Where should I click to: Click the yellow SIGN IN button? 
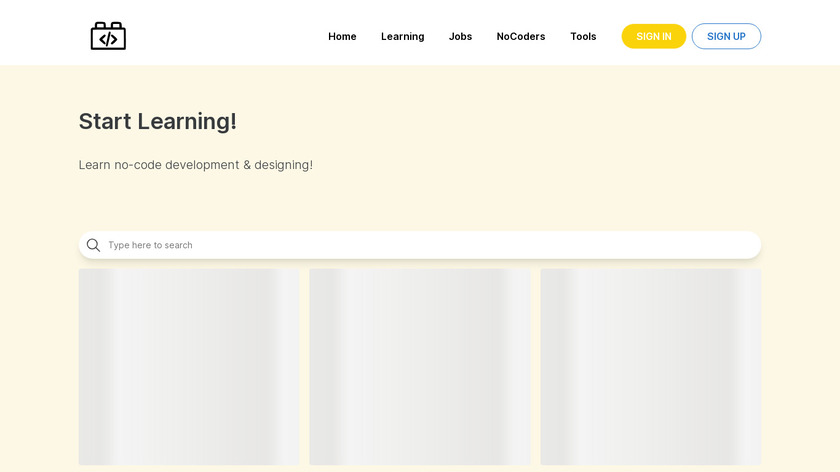point(654,36)
